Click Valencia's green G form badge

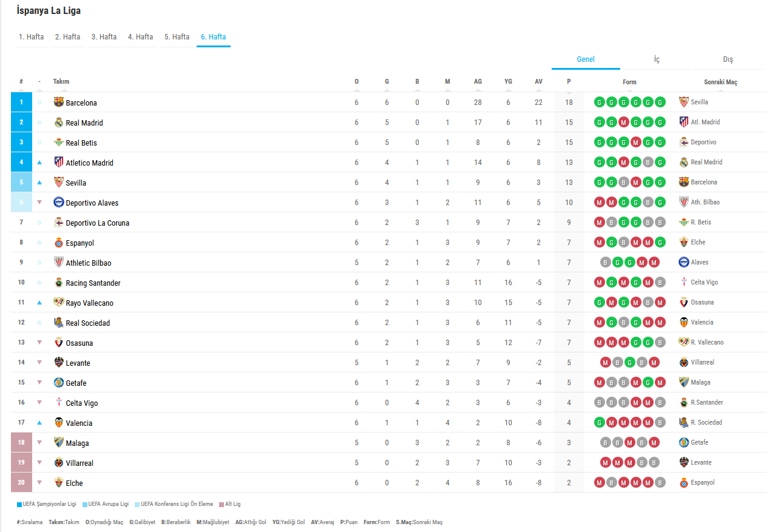pos(600,422)
